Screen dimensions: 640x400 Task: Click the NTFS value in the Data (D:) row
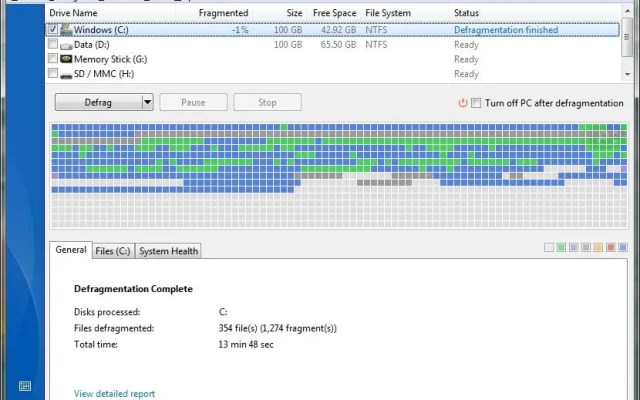coord(376,44)
